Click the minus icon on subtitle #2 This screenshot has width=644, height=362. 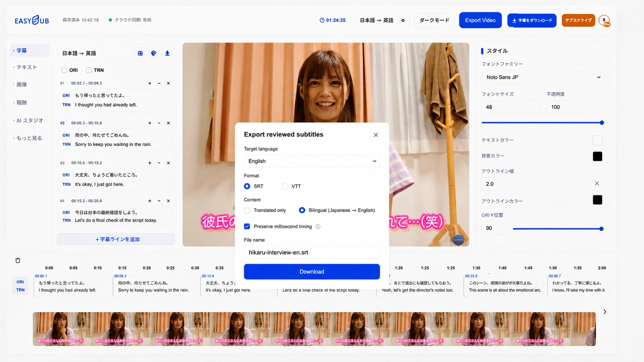click(159, 123)
